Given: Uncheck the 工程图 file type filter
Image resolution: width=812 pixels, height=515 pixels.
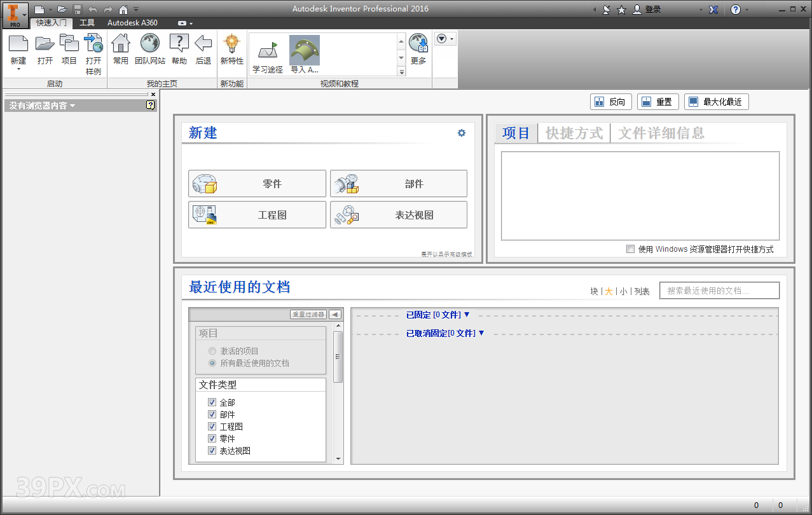Looking at the screenshot, I should [x=212, y=426].
